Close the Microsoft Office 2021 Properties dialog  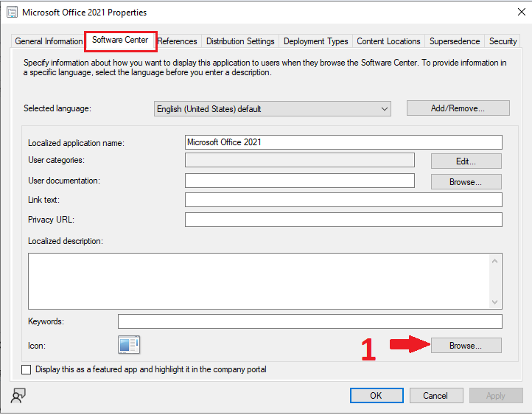click(x=522, y=13)
